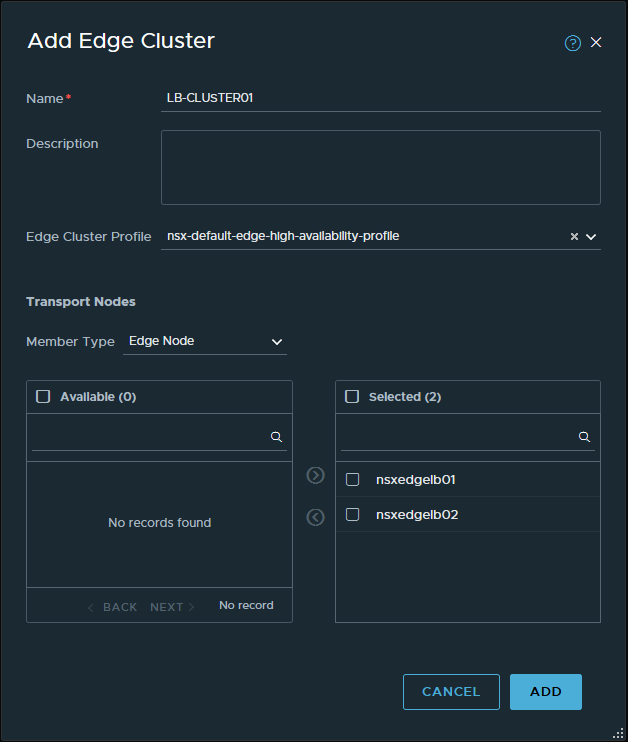Toggle the Available (0) select-all checkbox

pos(43,396)
